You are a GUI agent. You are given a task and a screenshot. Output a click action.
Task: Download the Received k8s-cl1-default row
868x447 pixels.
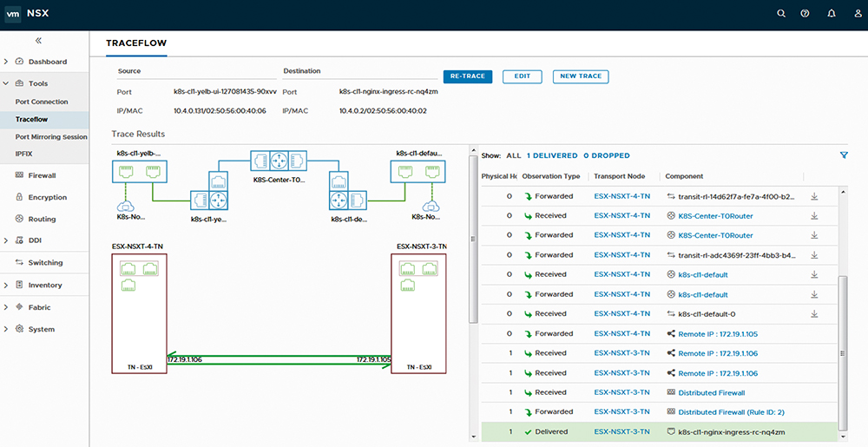814,274
